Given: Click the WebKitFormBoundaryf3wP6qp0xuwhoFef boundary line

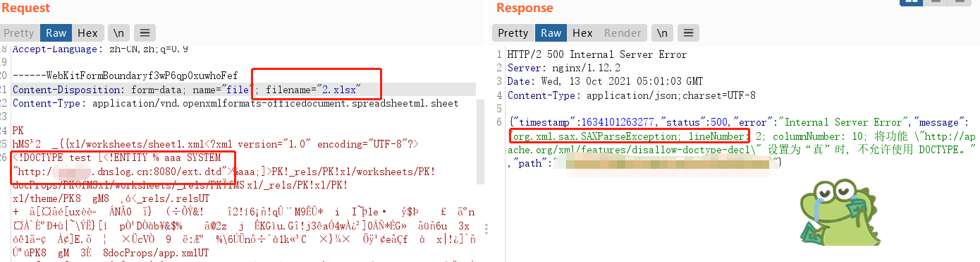Looking at the screenshot, I should point(125,76).
